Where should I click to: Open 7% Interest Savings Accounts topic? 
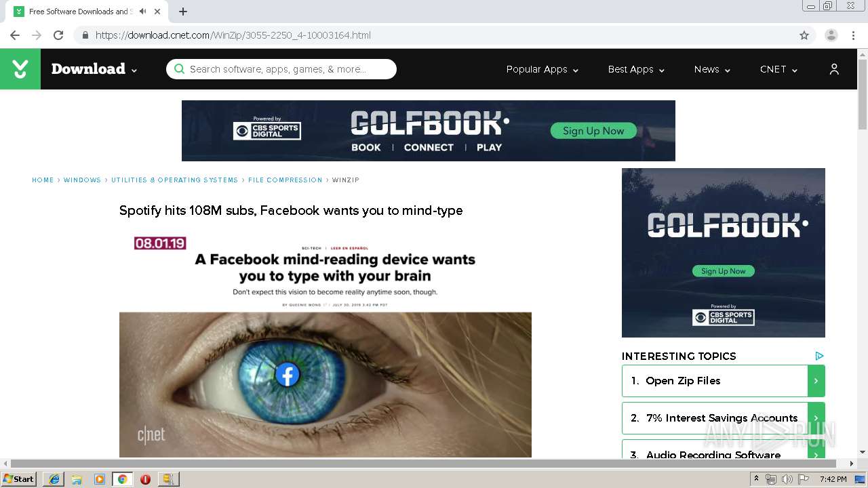[x=724, y=418]
